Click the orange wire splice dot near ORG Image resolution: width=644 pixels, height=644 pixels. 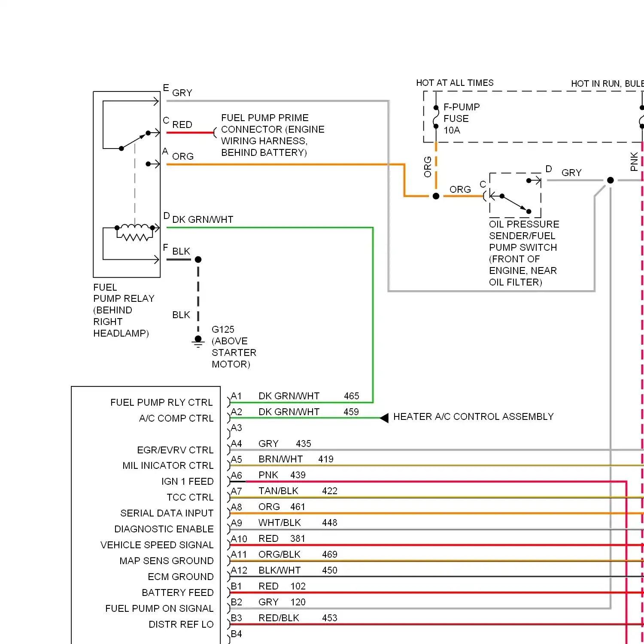[x=436, y=196]
